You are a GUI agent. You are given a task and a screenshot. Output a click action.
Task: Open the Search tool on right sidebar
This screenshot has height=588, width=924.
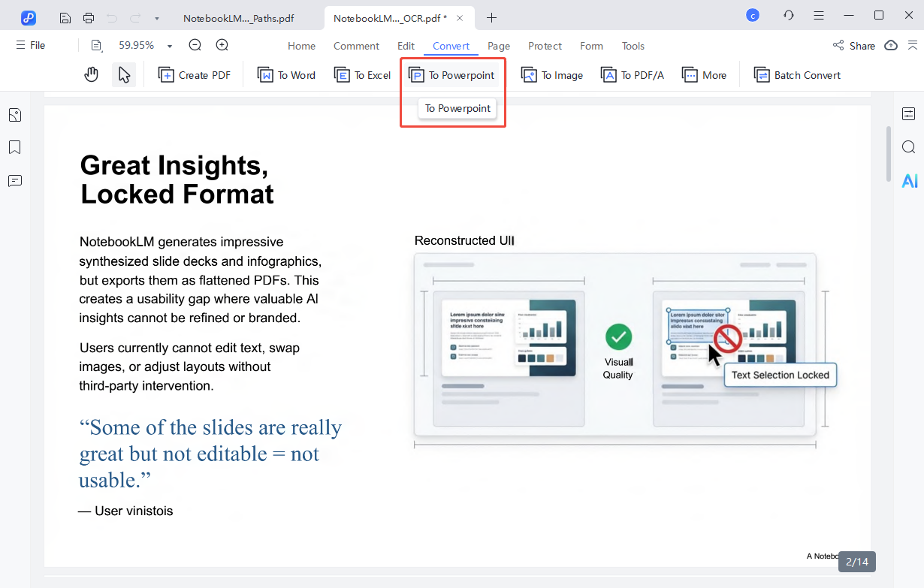(x=909, y=147)
